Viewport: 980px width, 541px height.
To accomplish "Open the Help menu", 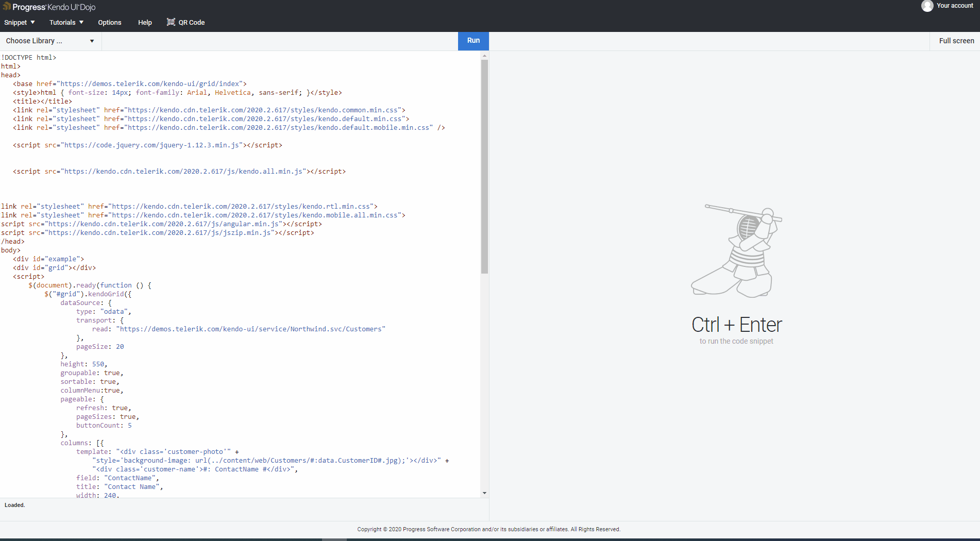I will 145,23.
